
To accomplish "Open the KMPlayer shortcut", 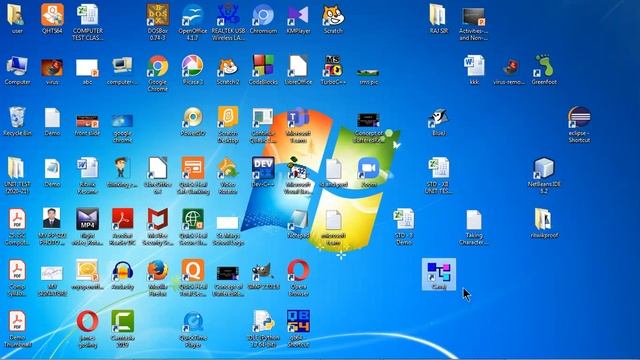I will (298, 16).
